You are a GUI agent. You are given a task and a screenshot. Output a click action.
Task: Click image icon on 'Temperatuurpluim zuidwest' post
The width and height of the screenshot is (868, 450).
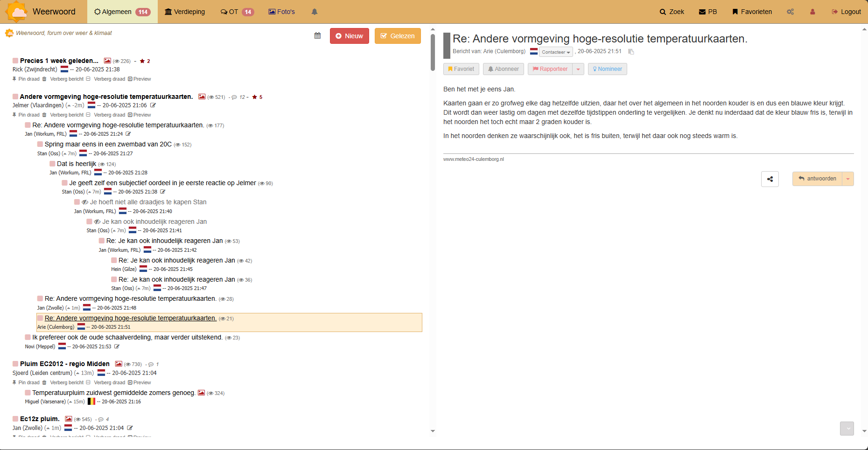201,393
